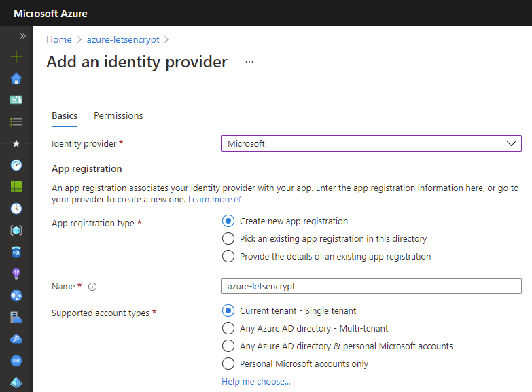532x392 pixels.
Task: Open the ellipsis more options menu
Action: 249,62
